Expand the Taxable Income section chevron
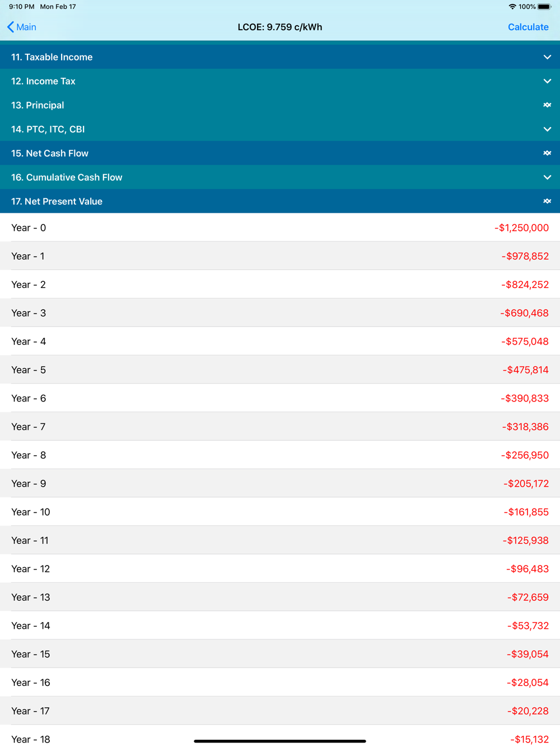 coord(547,57)
